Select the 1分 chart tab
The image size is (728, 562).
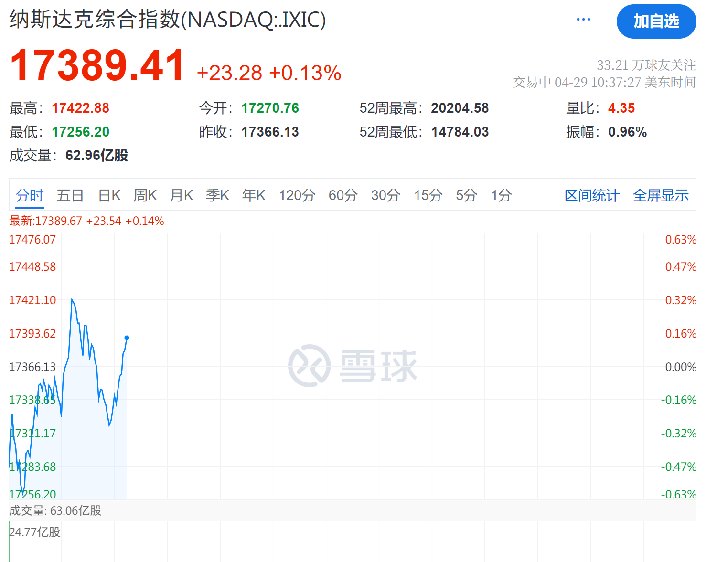[x=502, y=195]
